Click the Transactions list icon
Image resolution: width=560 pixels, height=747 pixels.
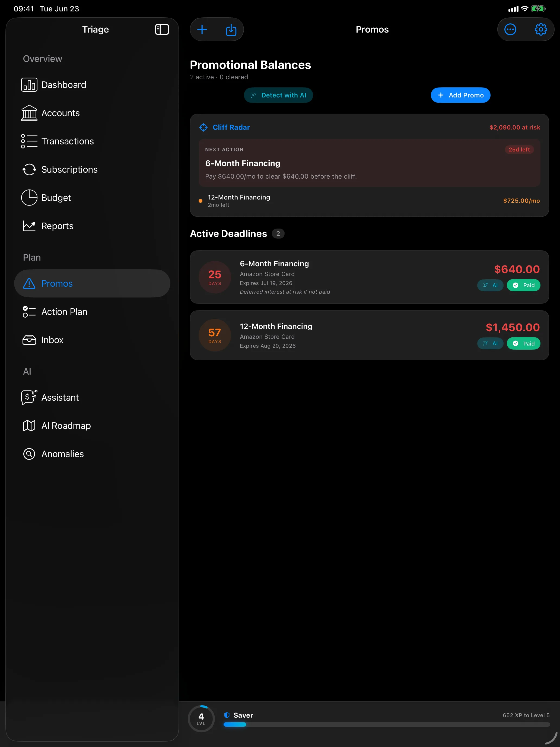tap(29, 141)
